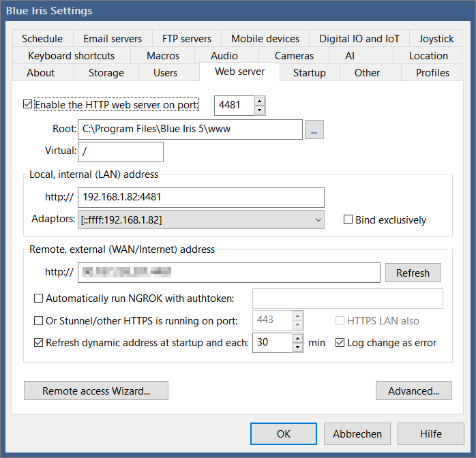Increase refresh interval minutes up arrow
Screen dimensions: 476x458
tap(297, 339)
